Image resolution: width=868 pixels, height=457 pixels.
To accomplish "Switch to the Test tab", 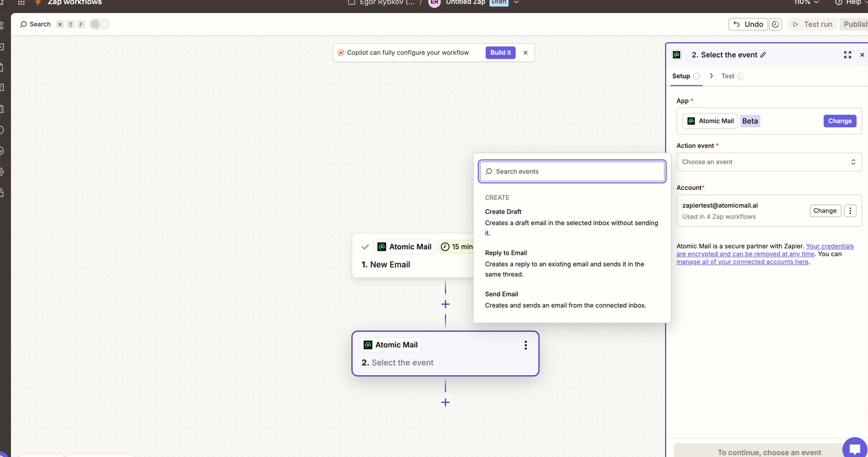I will pyautogui.click(x=732, y=76).
